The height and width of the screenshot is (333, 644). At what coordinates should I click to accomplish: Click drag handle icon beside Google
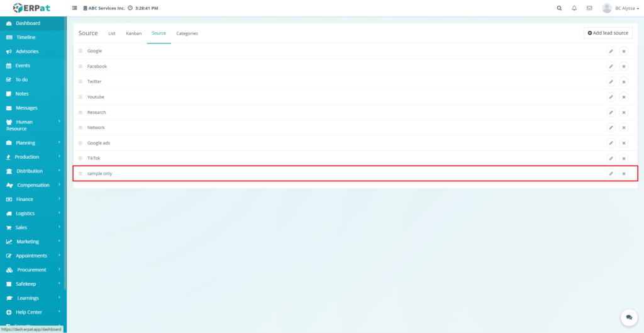pyautogui.click(x=80, y=51)
